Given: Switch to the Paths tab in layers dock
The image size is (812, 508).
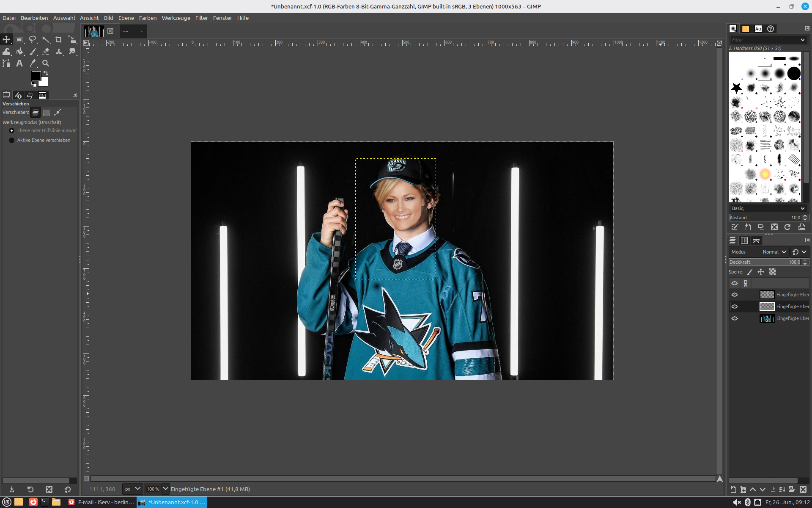Looking at the screenshot, I should point(756,240).
